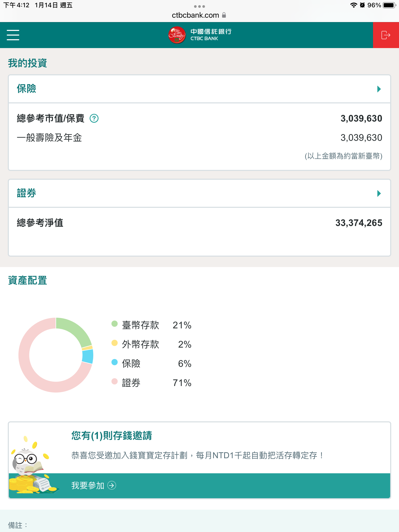399x532 pixels.
Task: Expand the 保險 section arrow
Action: 379,89
